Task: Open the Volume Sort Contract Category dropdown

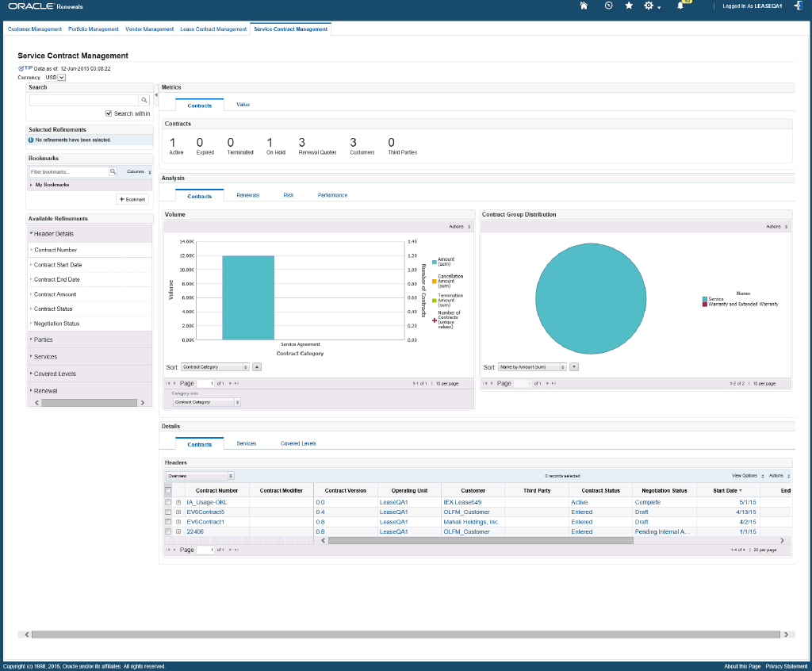Action: pyautogui.click(x=215, y=367)
